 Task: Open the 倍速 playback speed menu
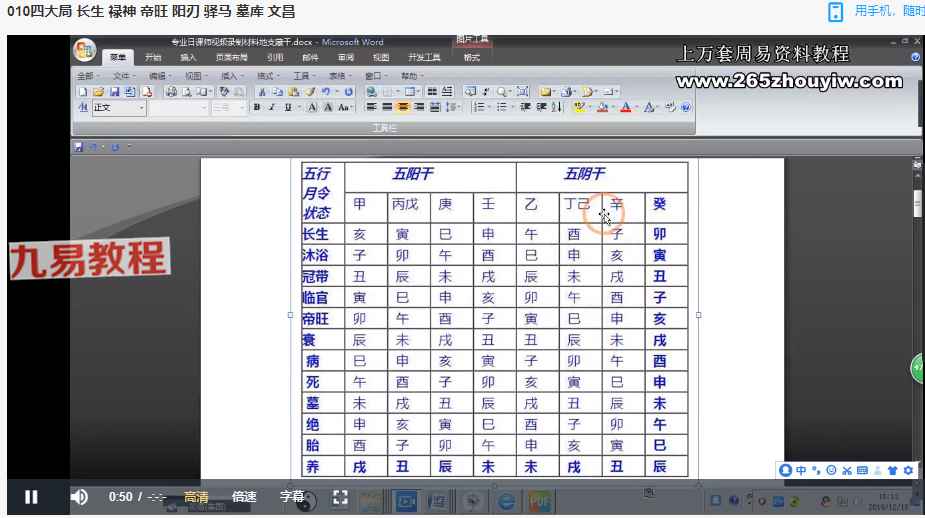pos(244,497)
